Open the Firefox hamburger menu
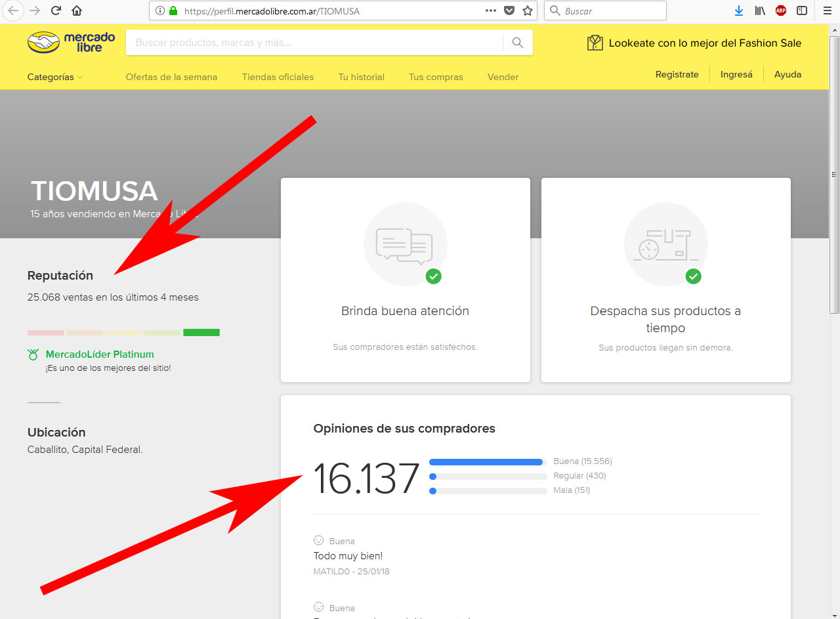Viewport: 840px width, 619px height. (x=826, y=11)
